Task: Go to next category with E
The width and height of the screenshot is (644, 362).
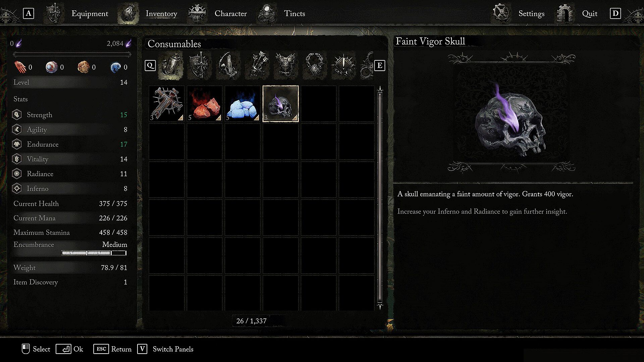Action: (x=380, y=65)
